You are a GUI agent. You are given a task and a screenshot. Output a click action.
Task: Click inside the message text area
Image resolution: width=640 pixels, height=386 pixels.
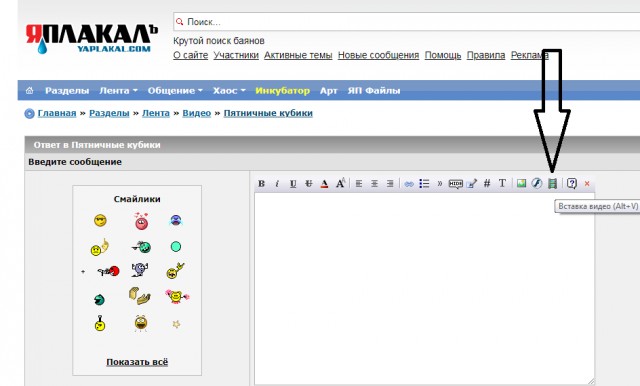coord(424,288)
